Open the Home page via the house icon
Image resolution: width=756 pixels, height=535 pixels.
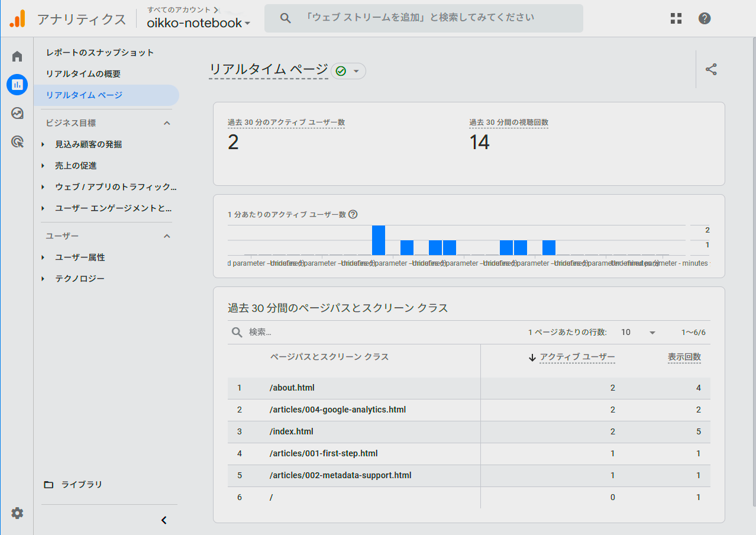coord(17,55)
